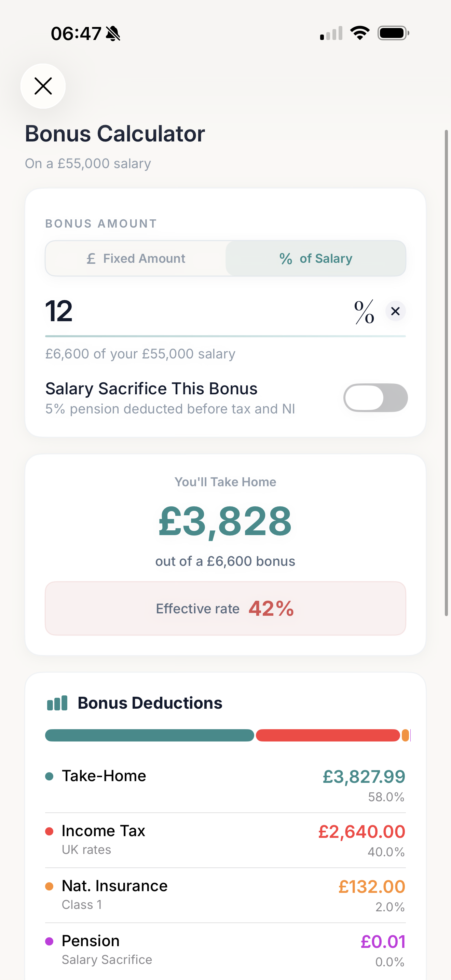Image resolution: width=451 pixels, height=980 pixels.
Task: Select the teal Take-Home legend dot
Action: [50, 776]
